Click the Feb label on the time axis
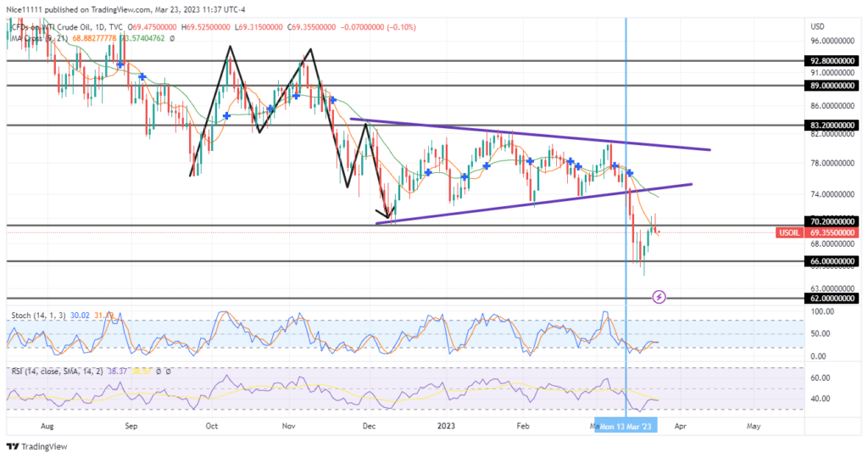This screenshot has height=458, width=868. click(522, 426)
